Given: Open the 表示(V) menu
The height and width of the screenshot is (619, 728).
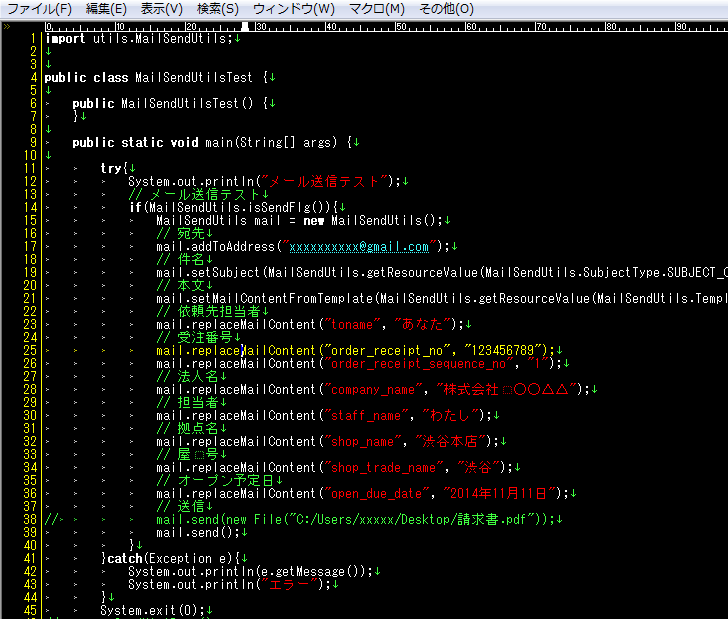Looking at the screenshot, I should point(162,9).
